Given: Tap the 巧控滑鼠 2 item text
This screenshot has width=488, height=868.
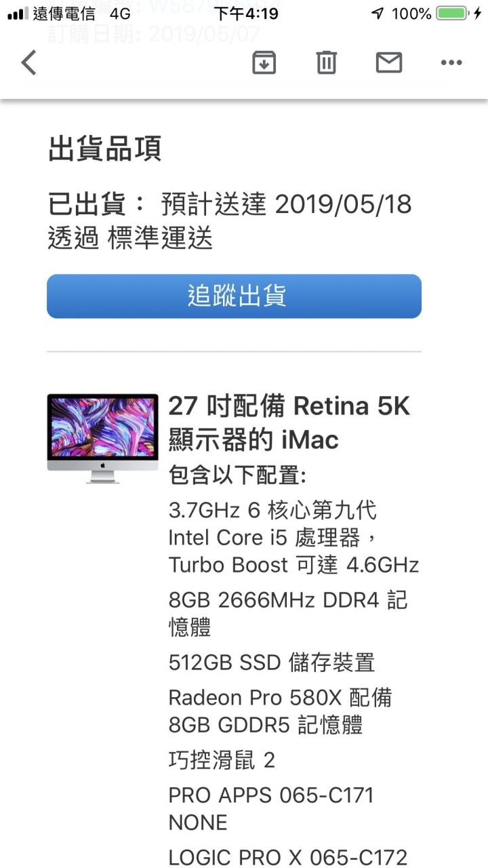Looking at the screenshot, I should pyautogui.click(x=222, y=760).
